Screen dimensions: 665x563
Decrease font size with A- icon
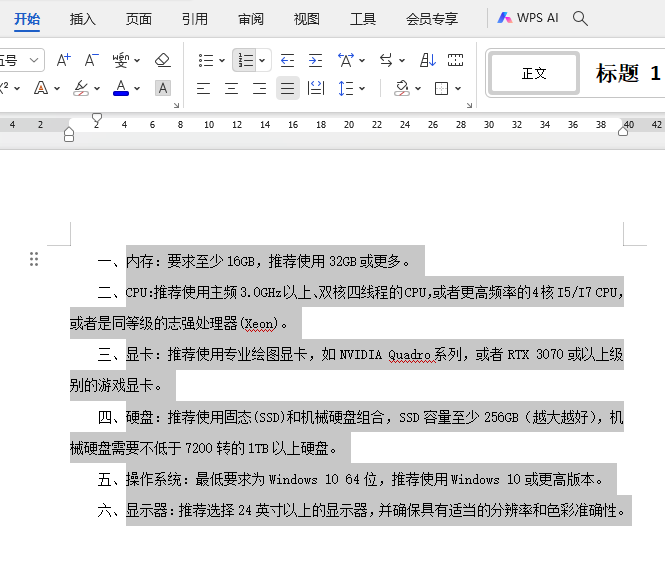pyautogui.click(x=91, y=60)
